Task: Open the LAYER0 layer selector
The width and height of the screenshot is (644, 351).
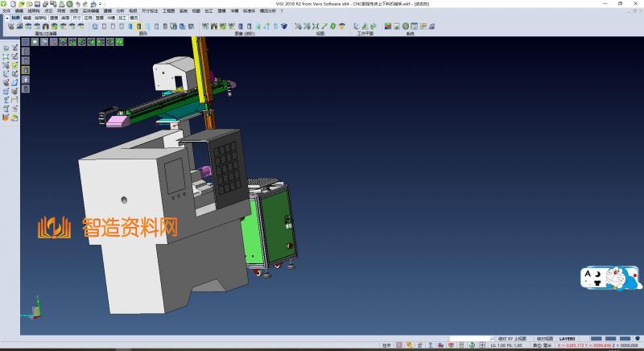Action: tap(568, 339)
